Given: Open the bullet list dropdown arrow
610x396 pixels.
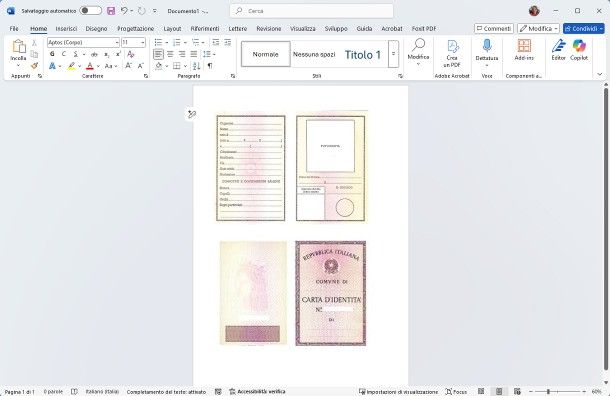Looking at the screenshot, I should [x=167, y=42].
